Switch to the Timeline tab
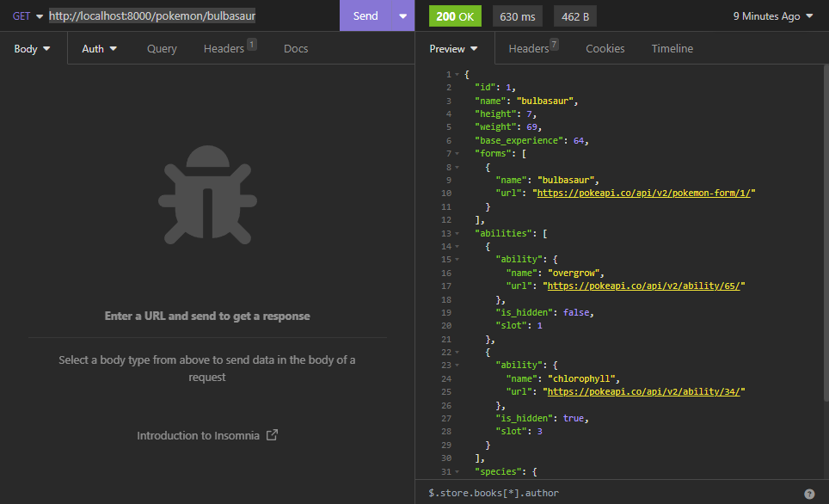The height and width of the screenshot is (504, 829). (x=672, y=49)
